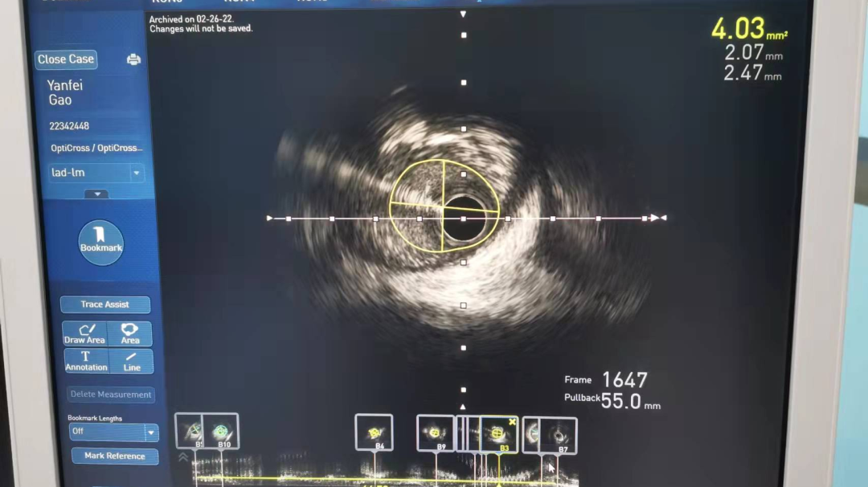The image size is (868, 487).
Task: Click the double-chevron icon beside the longitudinal view
Action: click(183, 457)
